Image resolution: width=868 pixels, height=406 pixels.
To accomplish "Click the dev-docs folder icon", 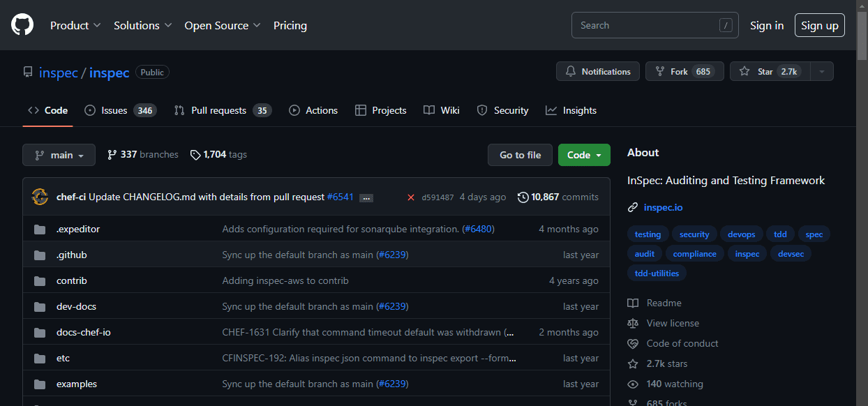I will (40, 306).
